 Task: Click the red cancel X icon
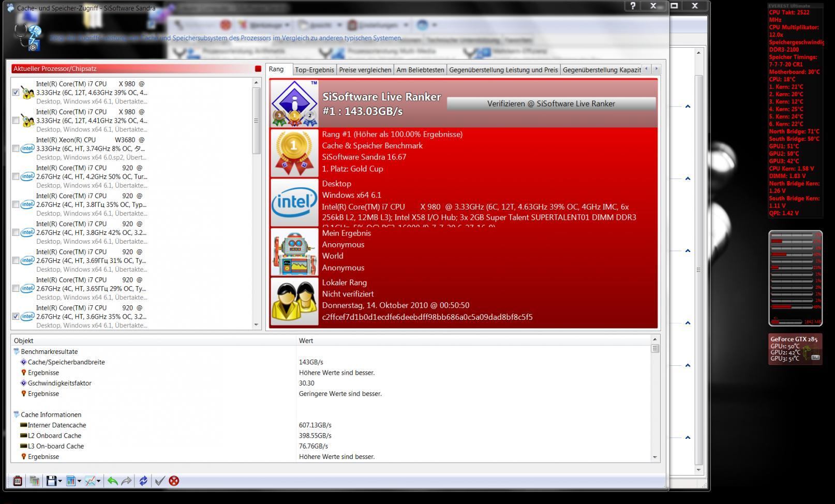pyautogui.click(x=174, y=481)
